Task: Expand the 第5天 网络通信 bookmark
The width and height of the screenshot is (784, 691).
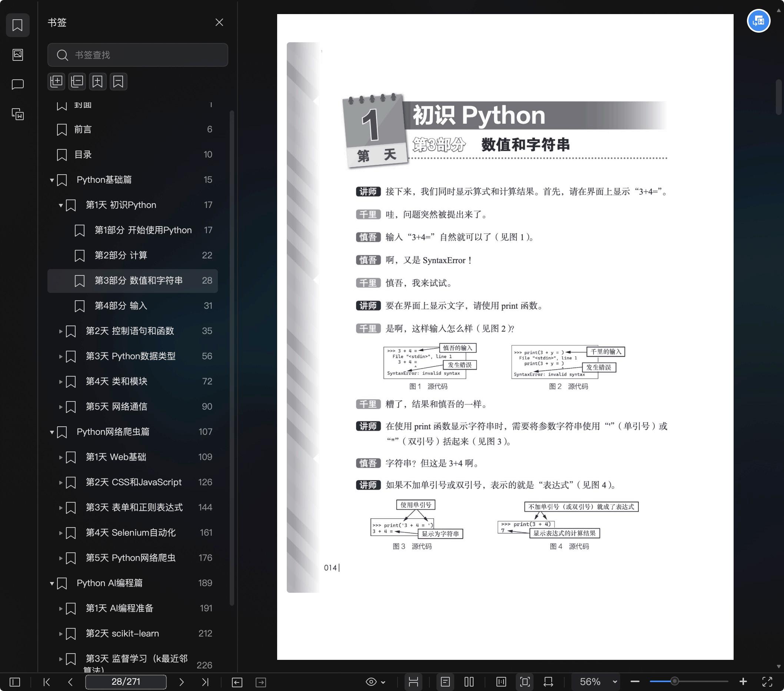Action: [61, 407]
